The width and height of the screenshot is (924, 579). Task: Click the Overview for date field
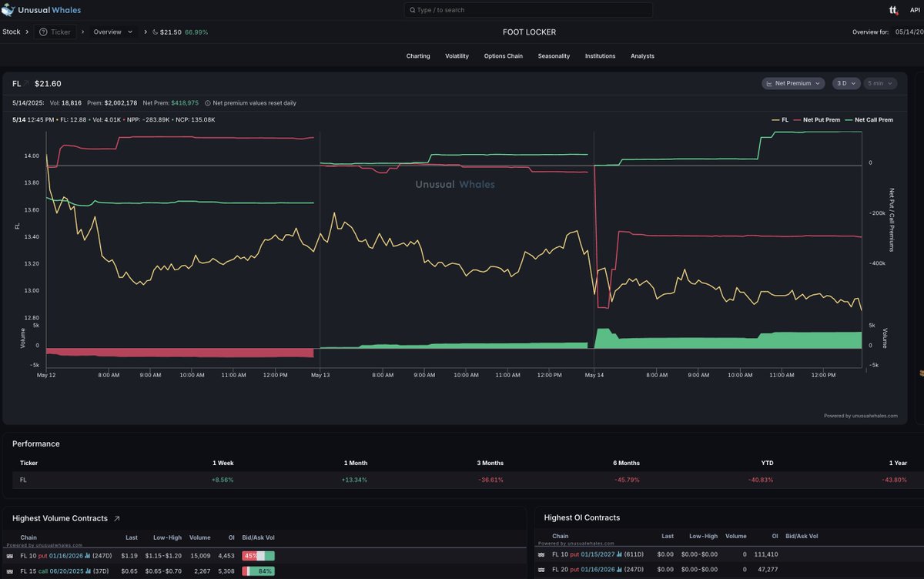tap(909, 32)
